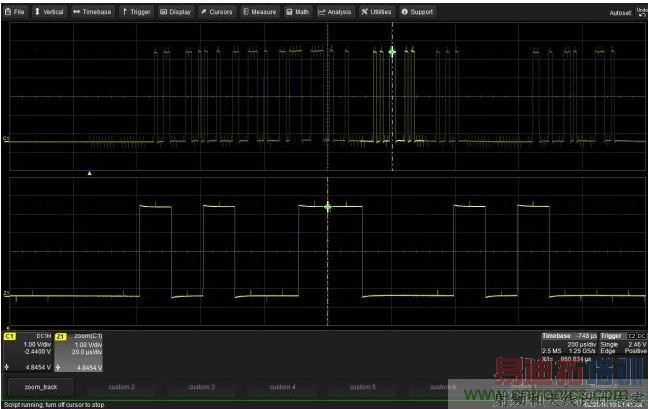
Task: Open the Trigger menu
Action: (x=137, y=12)
